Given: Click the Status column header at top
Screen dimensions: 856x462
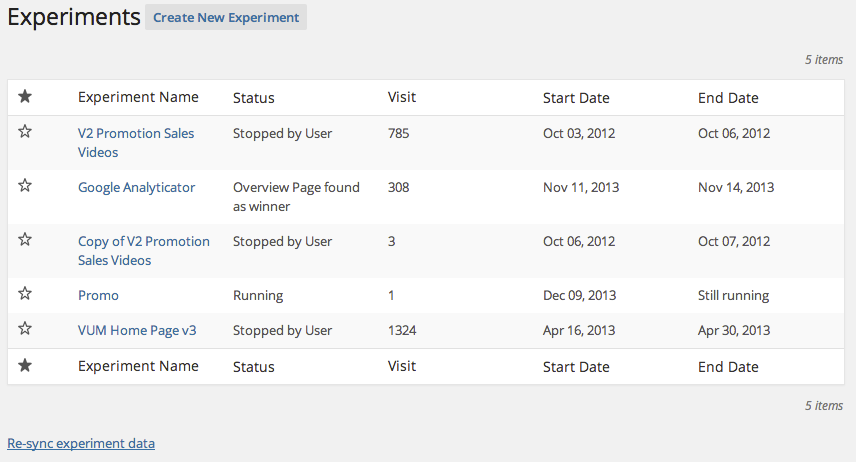Looking at the screenshot, I should pyautogui.click(x=254, y=98).
